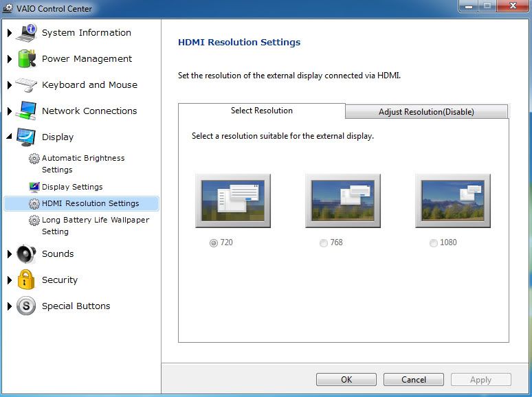Click the 1080 resolution preview thumbnail

tap(453, 201)
